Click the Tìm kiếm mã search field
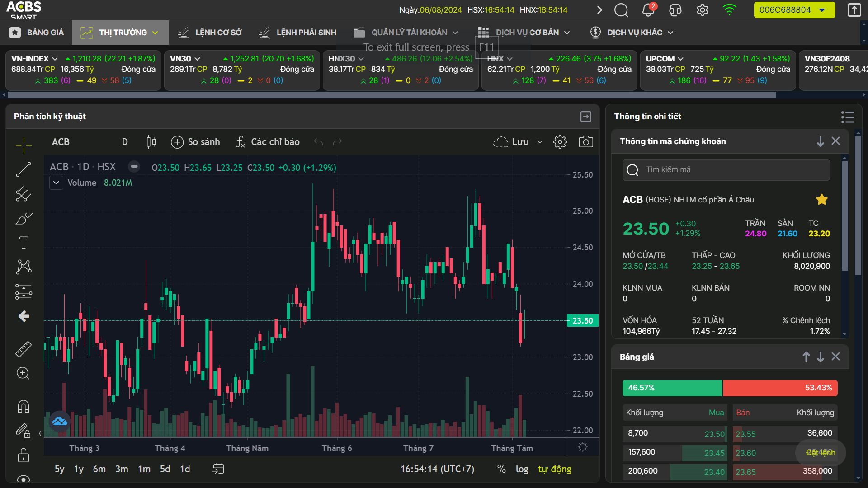The height and width of the screenshot is (488, 868). (726, 169)
